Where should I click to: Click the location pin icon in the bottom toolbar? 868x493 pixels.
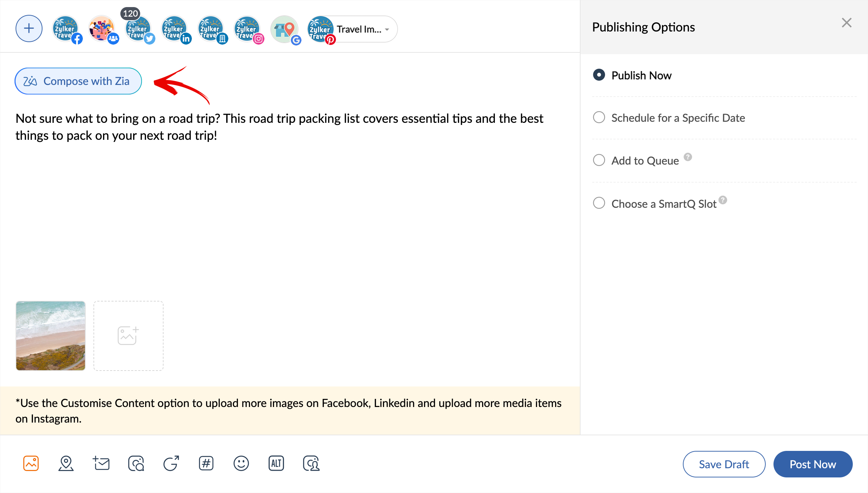tap(66, 463)
